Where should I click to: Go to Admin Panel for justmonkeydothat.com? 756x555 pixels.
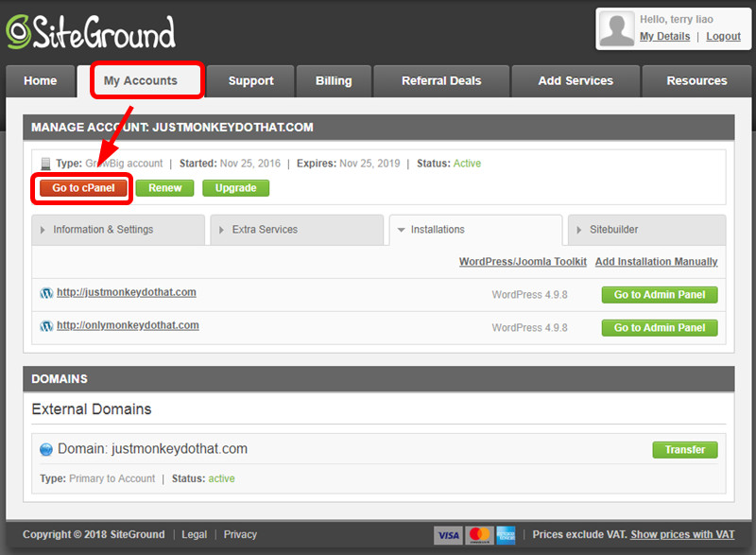click(660, 295)
